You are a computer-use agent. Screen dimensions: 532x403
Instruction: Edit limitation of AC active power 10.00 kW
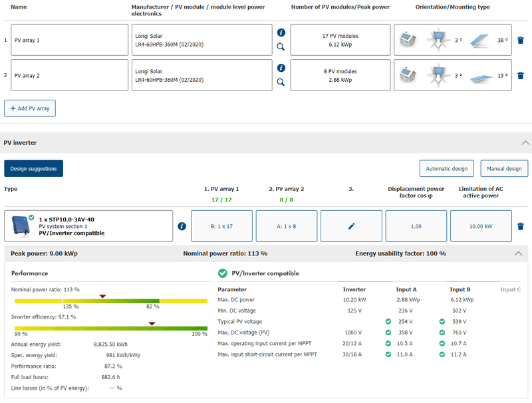(481, 226)
